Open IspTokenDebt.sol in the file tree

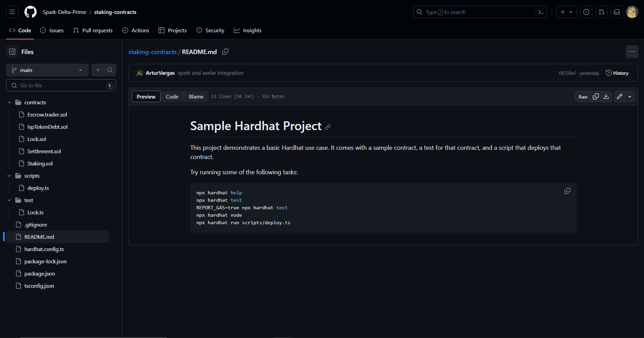pos(48,127)
